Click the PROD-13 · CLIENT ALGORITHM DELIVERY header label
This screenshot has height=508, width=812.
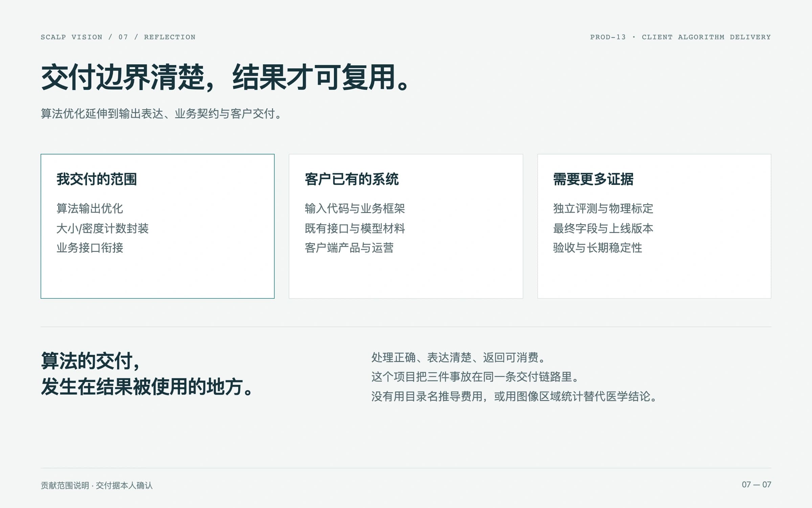pyautogui.click(x=680, y=37)
